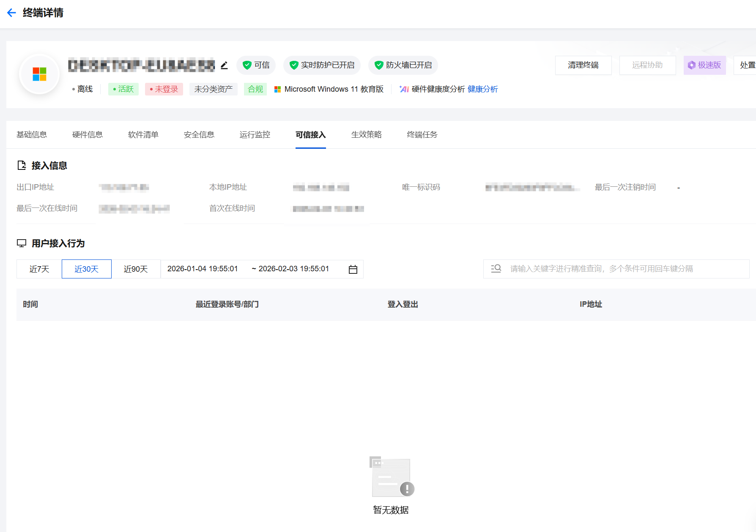Click the purple 极速版 button

(704, 65)
